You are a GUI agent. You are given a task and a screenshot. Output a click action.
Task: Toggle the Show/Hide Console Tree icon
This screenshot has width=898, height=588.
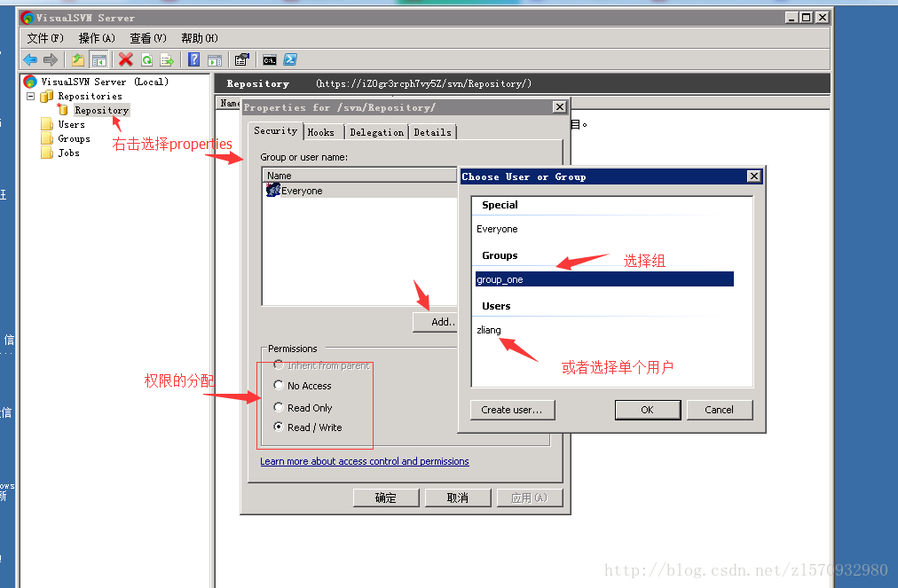[99, 59]
